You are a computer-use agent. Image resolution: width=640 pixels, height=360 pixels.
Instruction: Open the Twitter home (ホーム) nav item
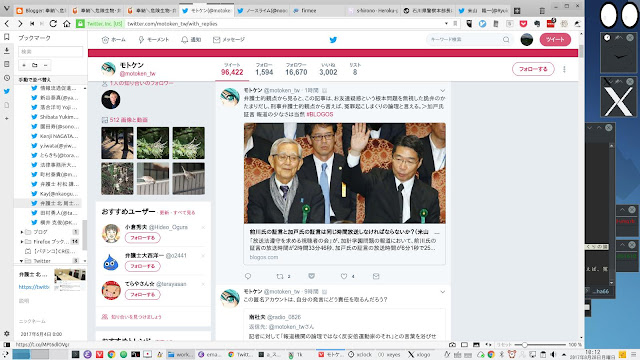click(113, 40)
